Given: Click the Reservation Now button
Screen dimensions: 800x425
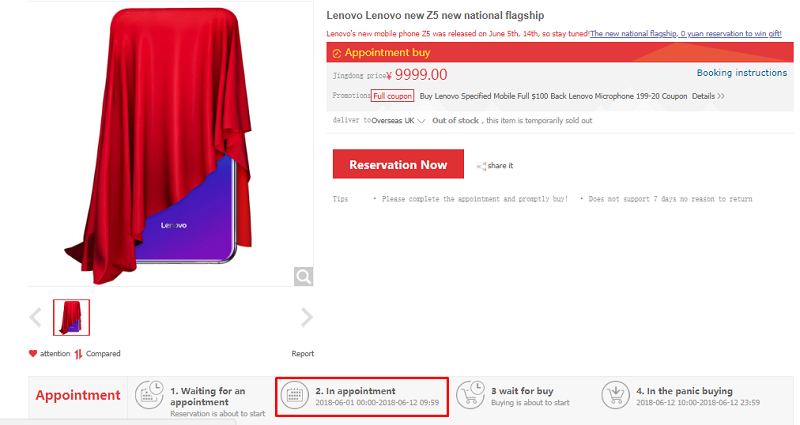Looking at the screenshot, I should pyautogui.click(x=398, y=164).
